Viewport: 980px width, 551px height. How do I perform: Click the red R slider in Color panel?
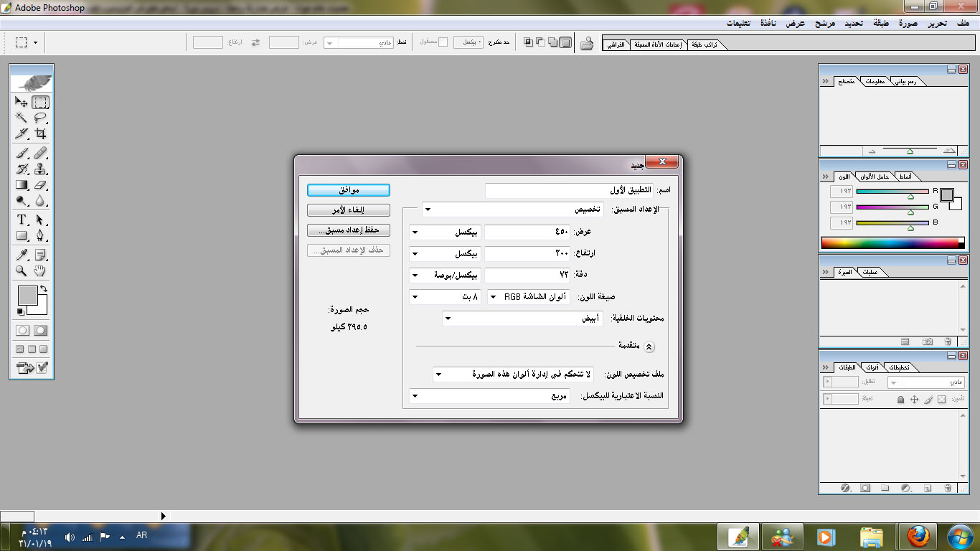pos(892,192)
